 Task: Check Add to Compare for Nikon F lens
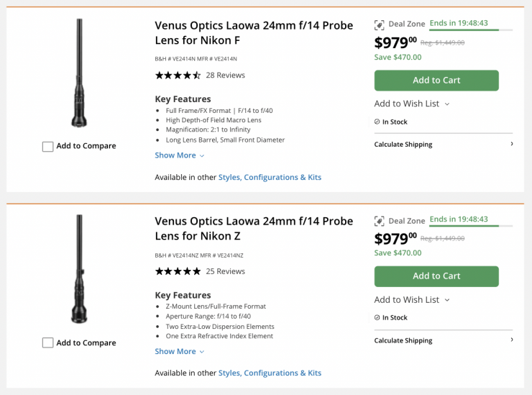click(48, 147)
